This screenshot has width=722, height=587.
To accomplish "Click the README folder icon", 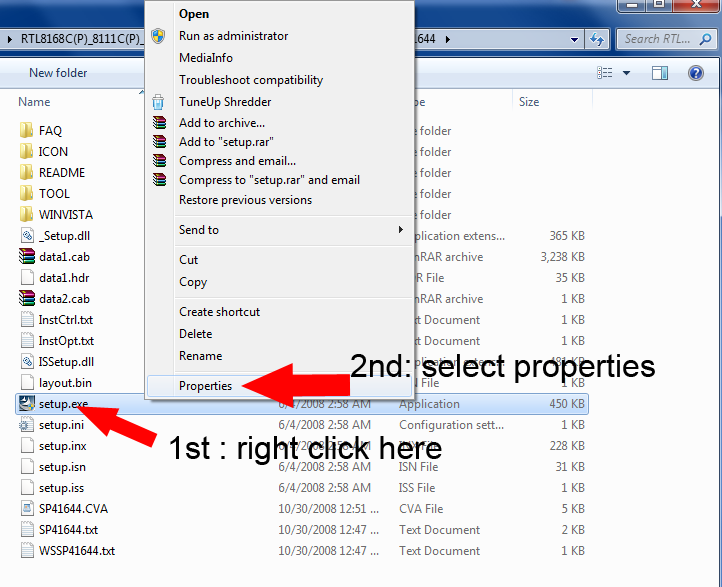I will click(x=27, y=172).
